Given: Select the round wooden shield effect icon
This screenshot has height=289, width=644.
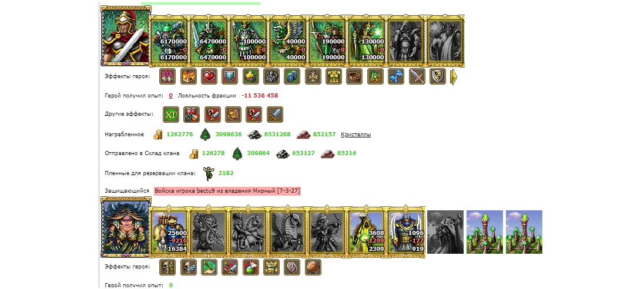Looking at the screenshot, I should [x=313, y=267].
